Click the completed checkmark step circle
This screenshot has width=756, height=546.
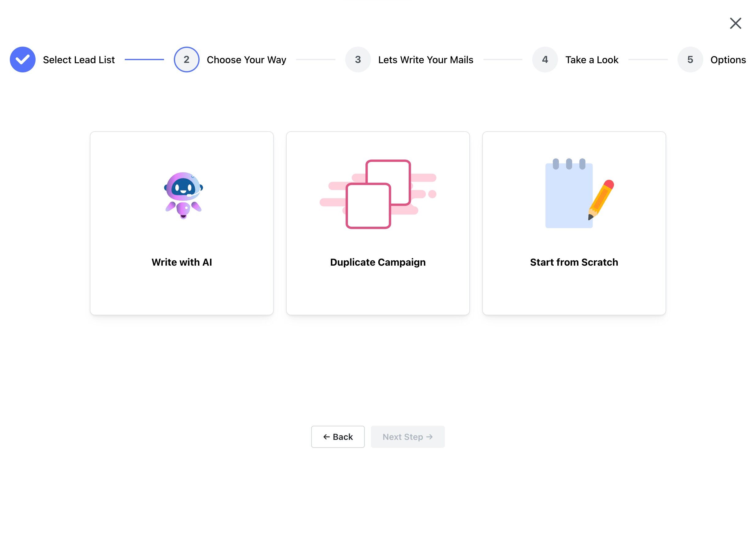pos(23,60)
